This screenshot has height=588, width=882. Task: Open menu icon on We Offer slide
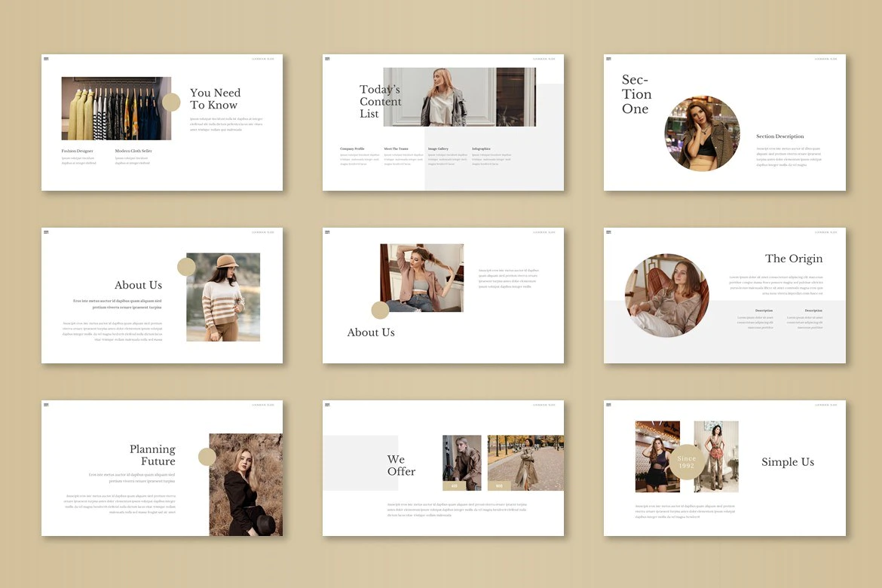tap(327, 405)
